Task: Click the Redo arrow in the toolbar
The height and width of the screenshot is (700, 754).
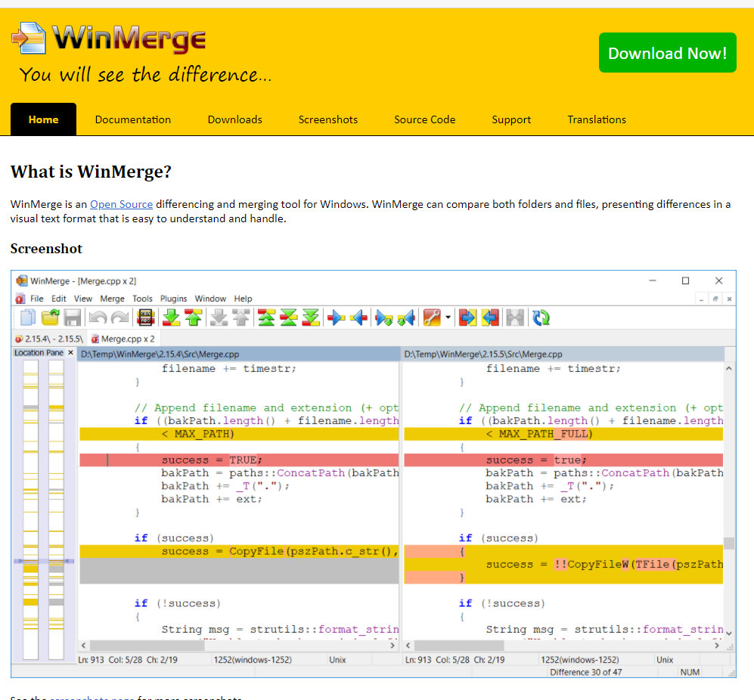Action: (119, 317)
